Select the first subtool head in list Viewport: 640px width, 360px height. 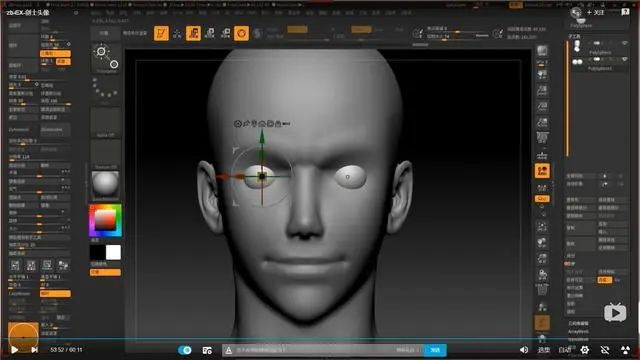point(577,46)
